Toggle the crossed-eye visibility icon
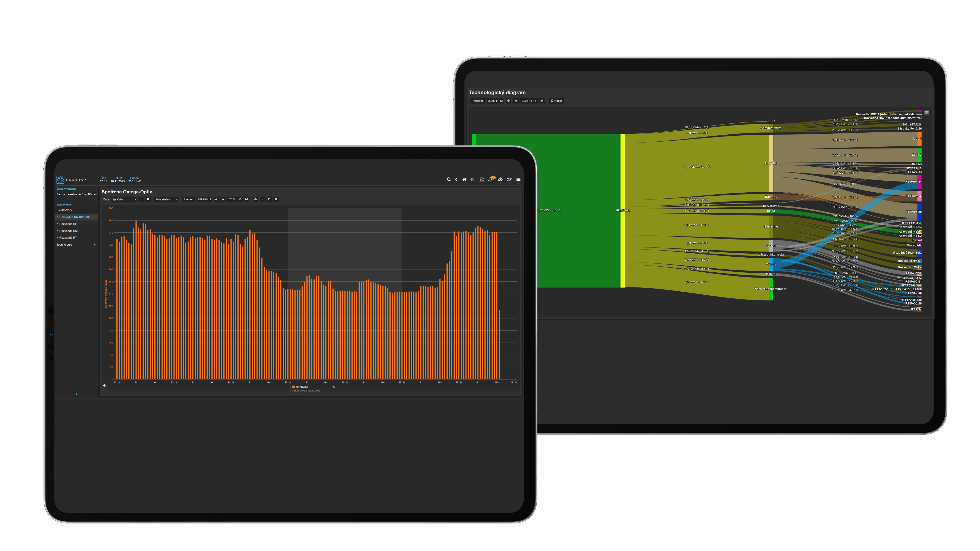 472,180
